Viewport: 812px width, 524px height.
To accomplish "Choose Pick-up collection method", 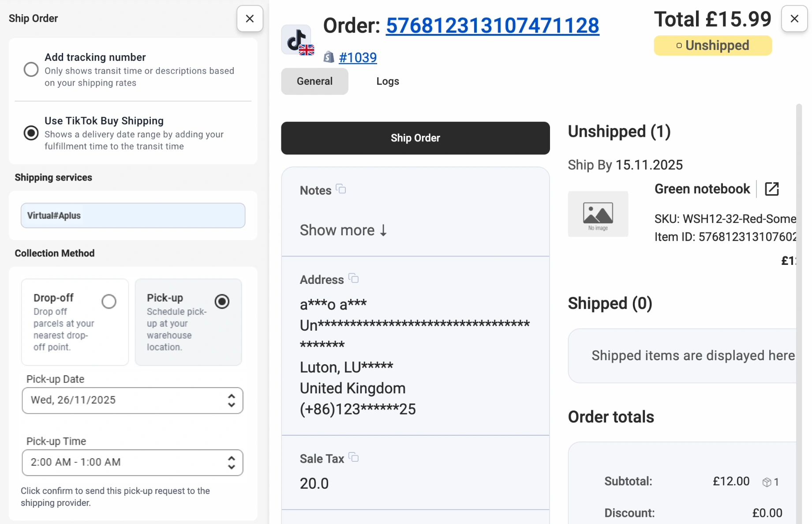I will 222,302.
